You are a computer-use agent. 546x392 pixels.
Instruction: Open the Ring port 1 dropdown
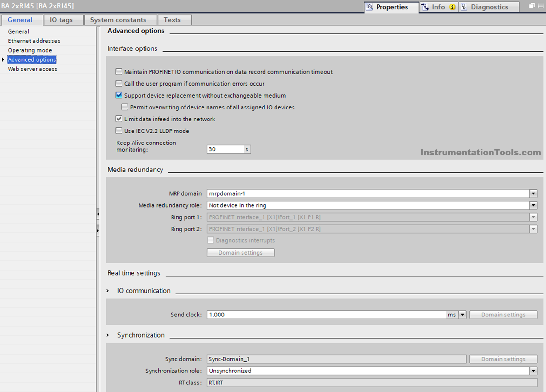(x=533, y=217)
